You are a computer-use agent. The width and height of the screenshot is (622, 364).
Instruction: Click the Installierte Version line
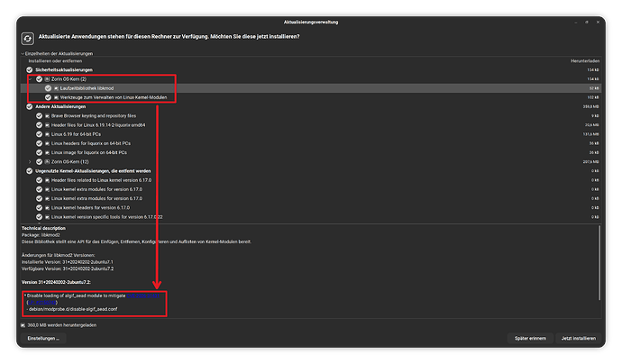click(x=67, y=262)
